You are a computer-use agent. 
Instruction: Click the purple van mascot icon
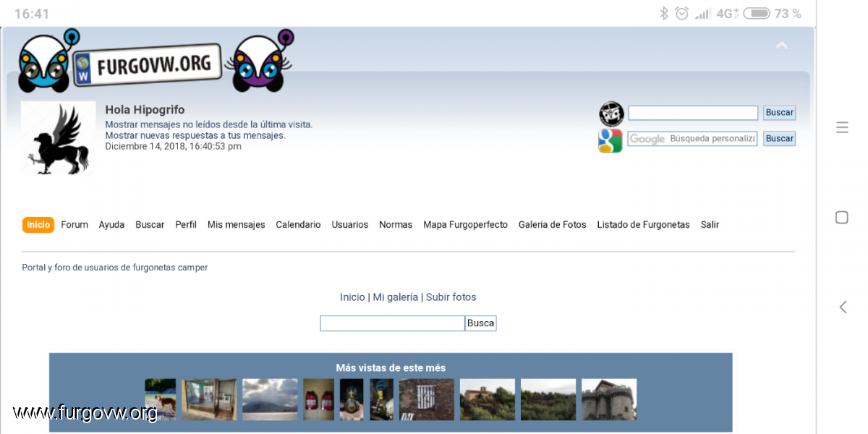pos(259,61)
